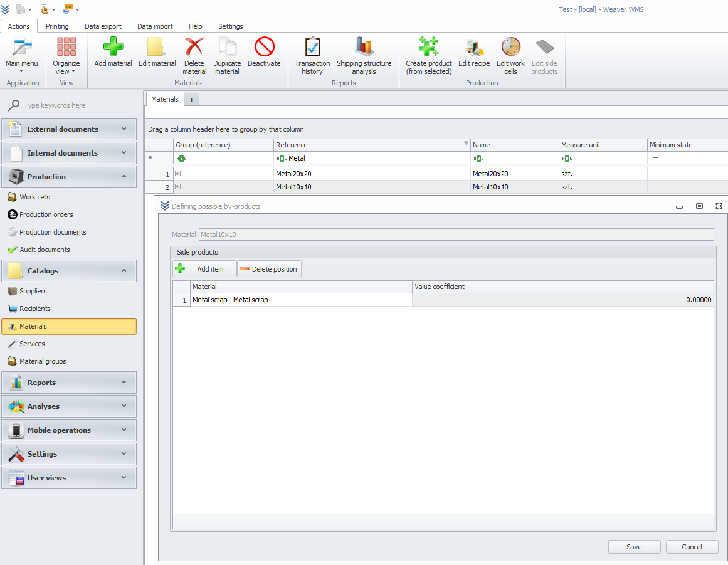The width and height of the screenshot is (728, 565).
Task: Open Services catalog
Action: (x=32, y=344)
